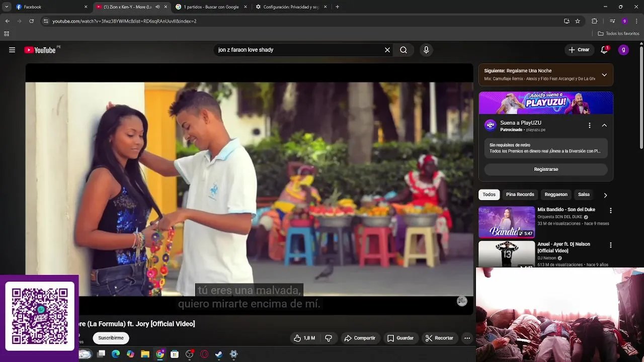The image size is (644, 362).
Task: Switch to Configuración Privacidad tab
Action: [x=291, y=7]
